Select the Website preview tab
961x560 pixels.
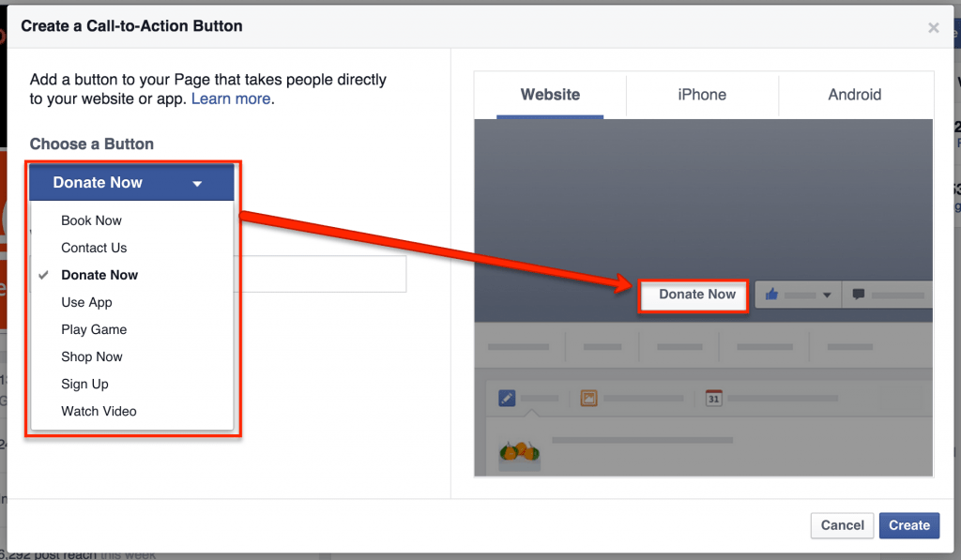[x=550, y=95]
